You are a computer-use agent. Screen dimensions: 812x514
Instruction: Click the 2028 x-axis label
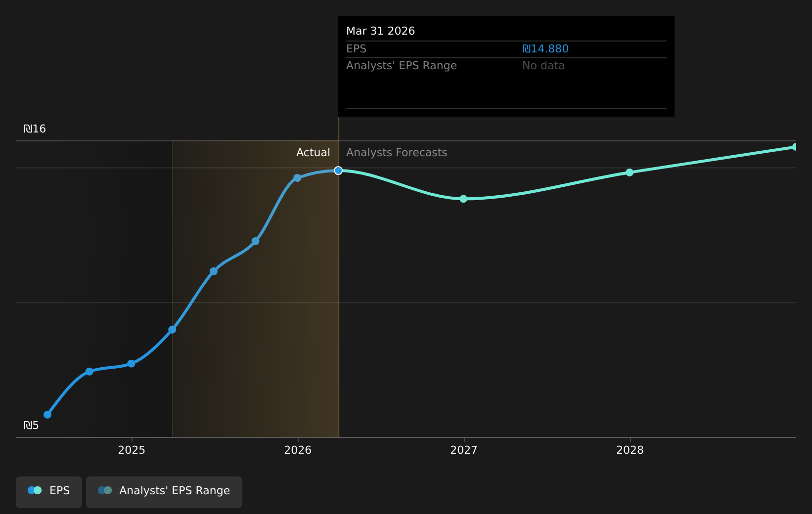click(630, 450)
